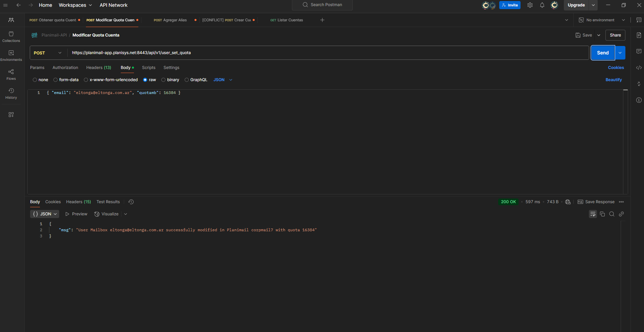Add a new request tab with plus icon
The height and width of the screenshot is (332, 644).
[x=322, y=20]
